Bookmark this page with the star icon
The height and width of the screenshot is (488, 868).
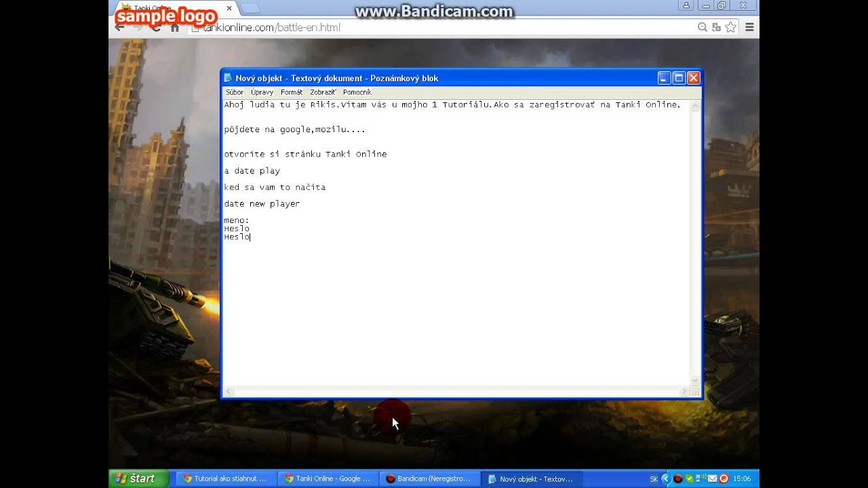tap(730, 27)
